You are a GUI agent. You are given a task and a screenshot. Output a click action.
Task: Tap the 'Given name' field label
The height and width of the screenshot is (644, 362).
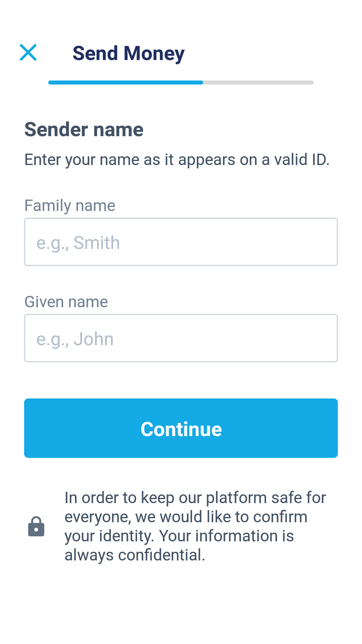[x=66, y=302]
